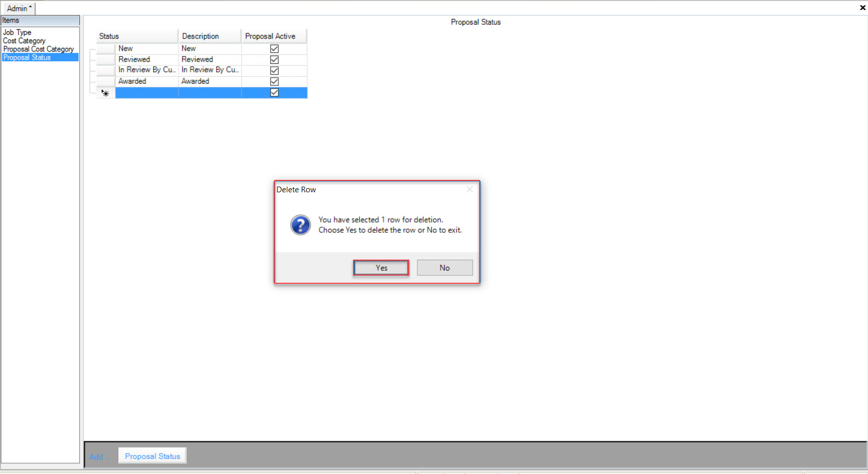Click the Description cell reading Awarded

tap(210, 82)
